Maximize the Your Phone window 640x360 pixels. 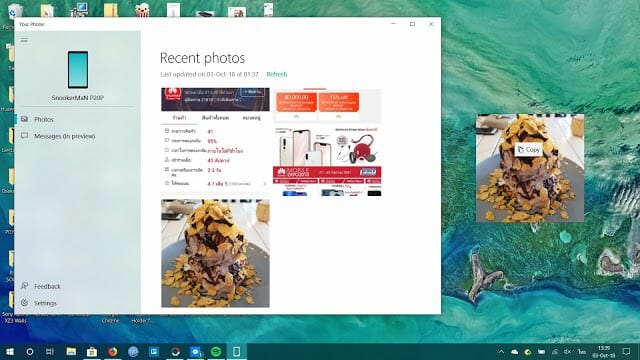pos(412,24)
